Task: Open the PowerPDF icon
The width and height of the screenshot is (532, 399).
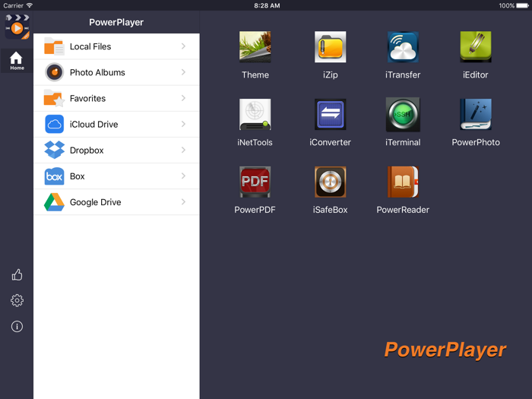Action: (255, 182)
